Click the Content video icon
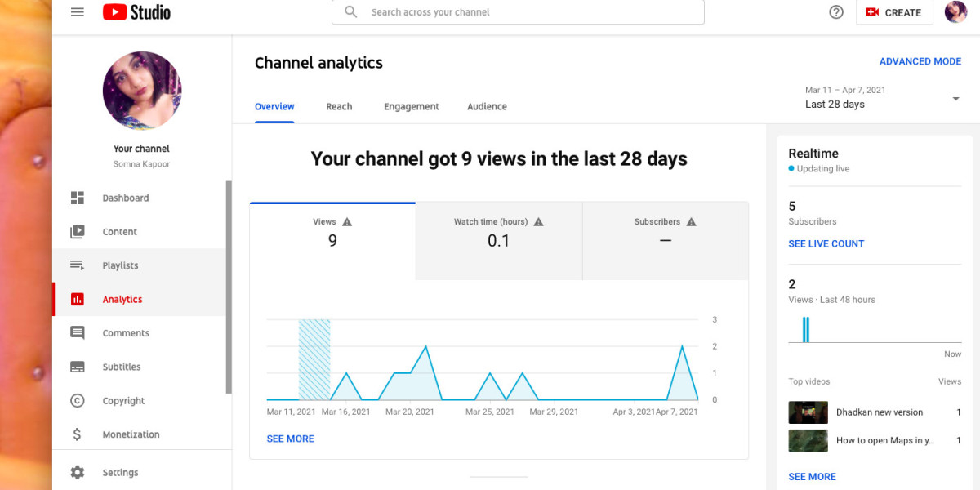Image resolution: width=980 pixels, height=490 pixels. click(78, 232)
